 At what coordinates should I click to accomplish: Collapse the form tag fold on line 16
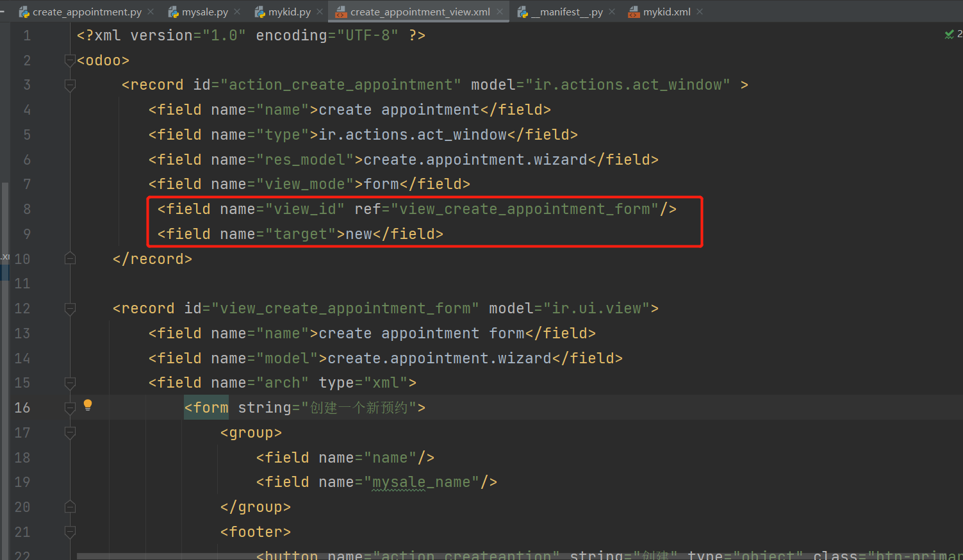click(x=70, y=408)
